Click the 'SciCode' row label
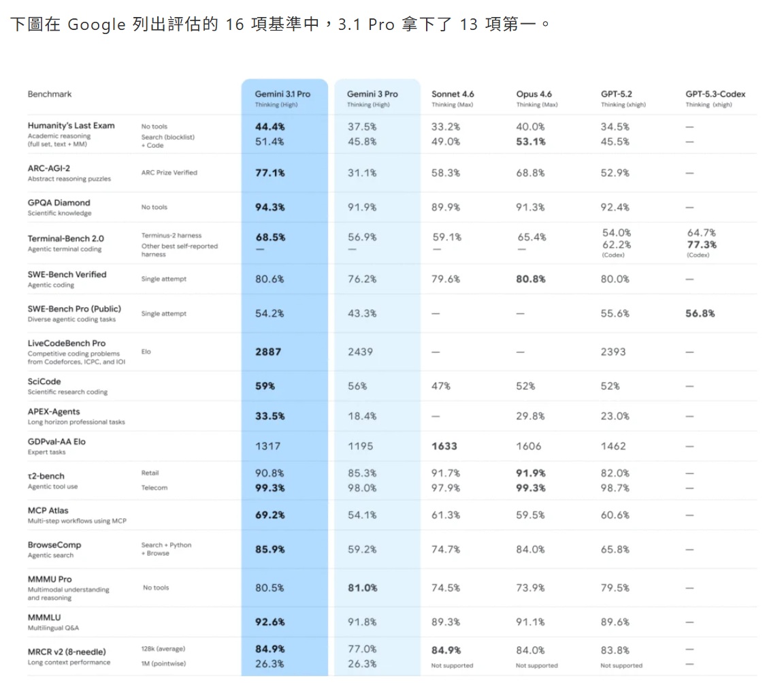The width and height of the screenshot is (784, 683). pyautogui.click(x=44, y=382)
